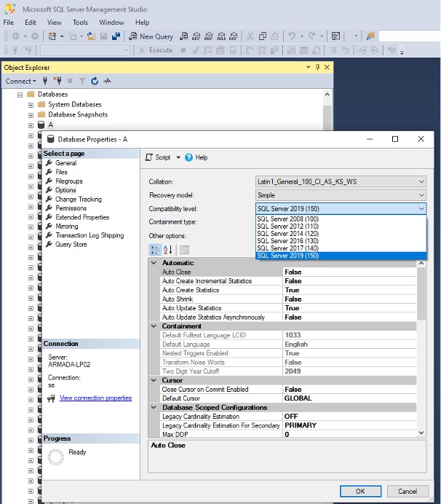The width and height of the screenshot is (441, 504).
Task: Open the Tools menu
Action: pyautogui.click(x=80, y=23)
